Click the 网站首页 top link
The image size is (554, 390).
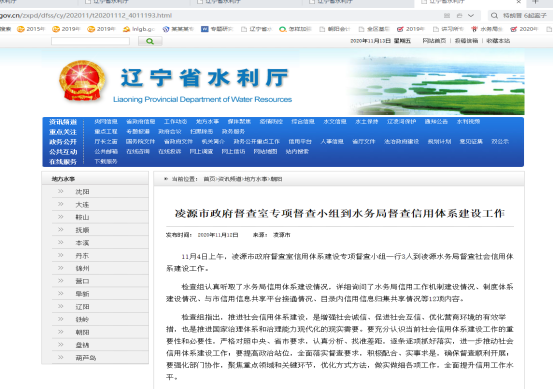click(x=434, y=41)
